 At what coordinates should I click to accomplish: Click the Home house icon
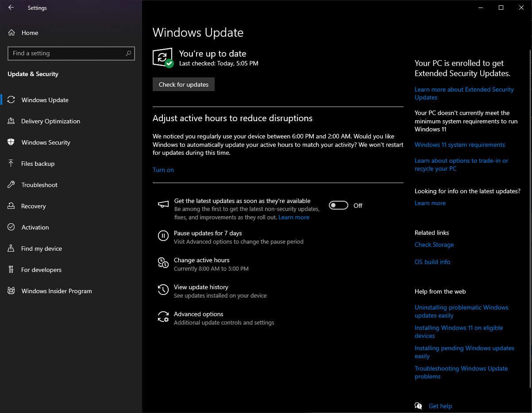pyautogui.click(x=12, y=33)
